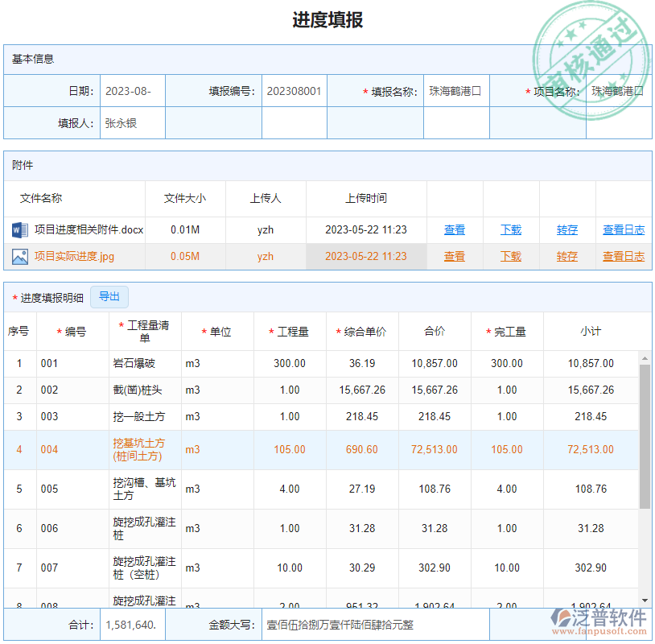
Task: Click the 金额大写 amount-in-words field
Action: pyautogui.click(x=338, y=624)
